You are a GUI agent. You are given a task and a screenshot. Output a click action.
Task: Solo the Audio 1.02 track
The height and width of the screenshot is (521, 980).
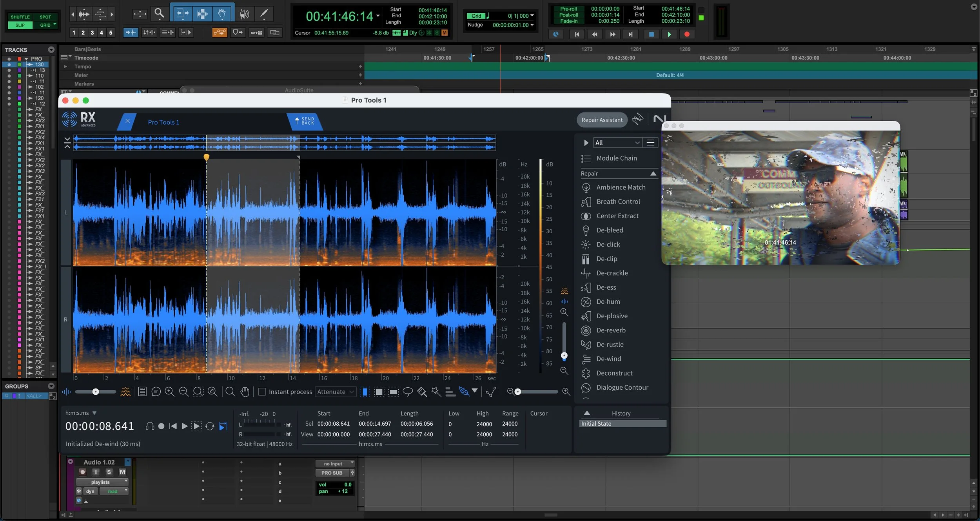pyautogui.click(x=109, y=472)
